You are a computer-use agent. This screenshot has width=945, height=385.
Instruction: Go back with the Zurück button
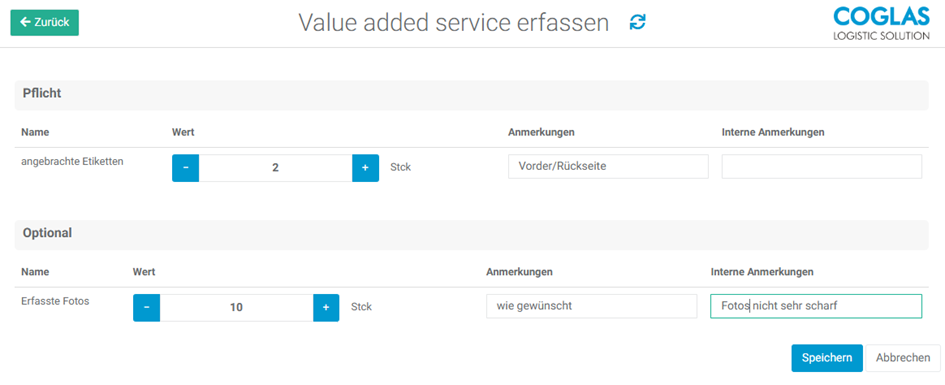click(45, 22)
